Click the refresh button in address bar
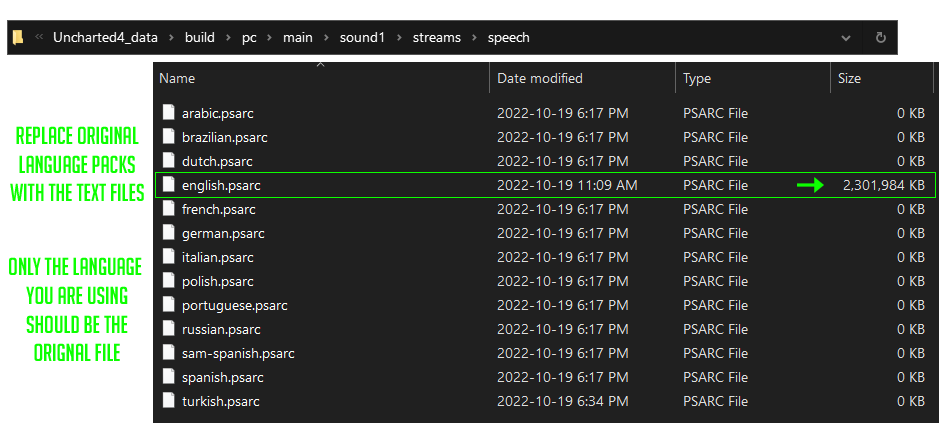939x423 pixels. pyautogui.click(x=880, y=38)
